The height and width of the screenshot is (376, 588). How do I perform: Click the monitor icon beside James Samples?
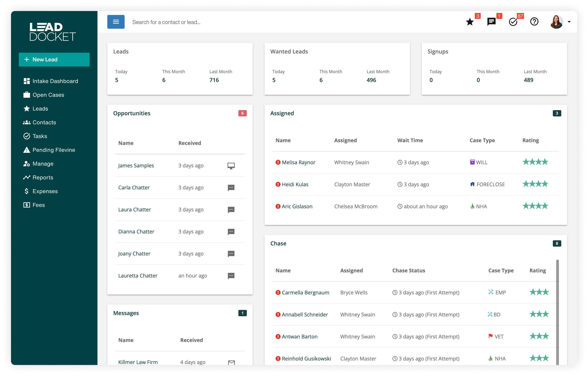pos(231,165)
